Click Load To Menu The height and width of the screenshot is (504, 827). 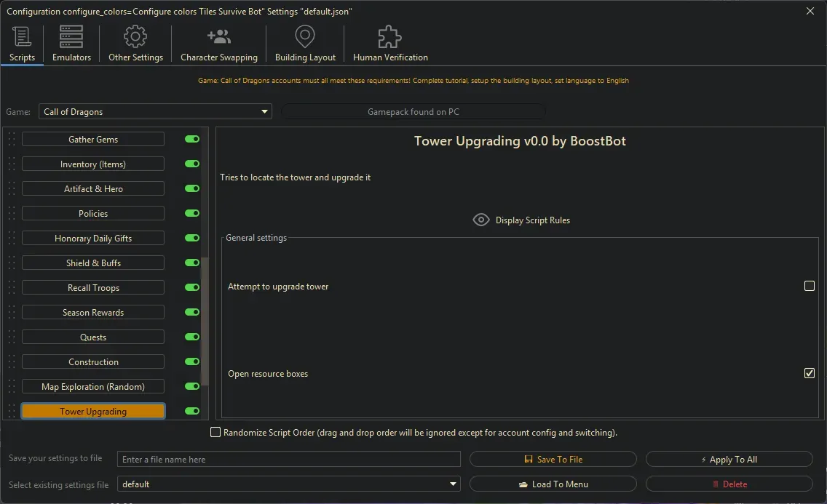(x=553, y=484)
